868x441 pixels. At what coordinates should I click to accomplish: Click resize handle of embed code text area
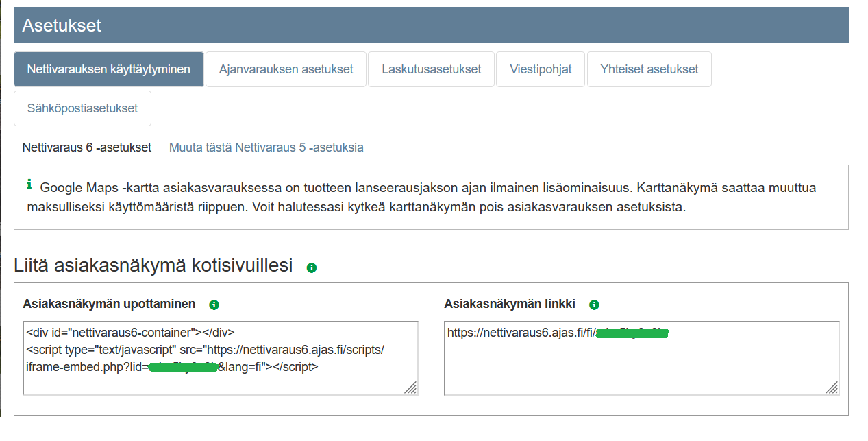click(410, 388)
